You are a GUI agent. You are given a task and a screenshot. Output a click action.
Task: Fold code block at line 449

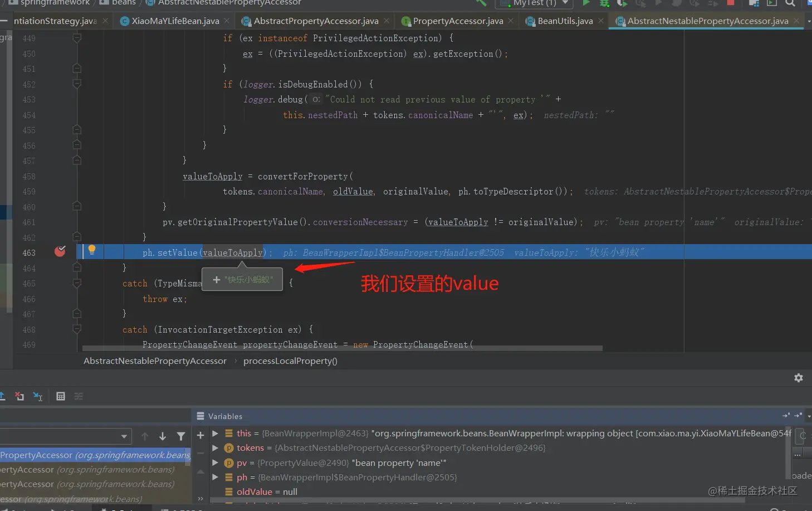[x=77, y=38]
